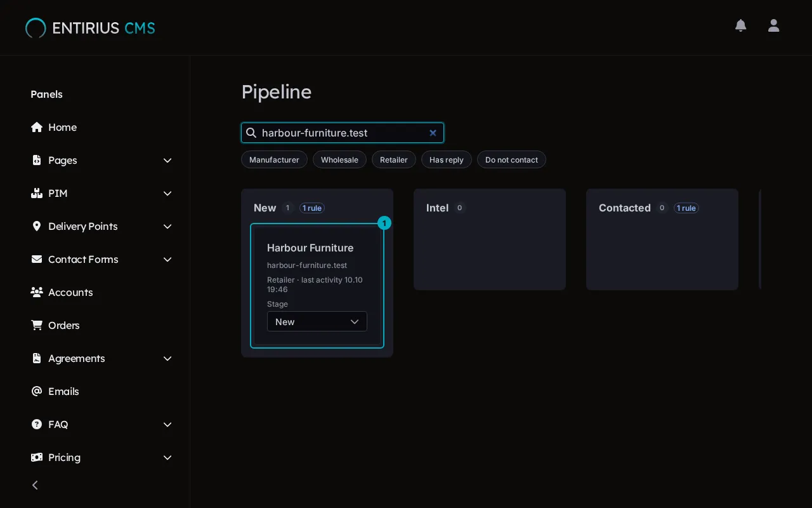Toggle the Manufacturer filter chip
Image resolution: width=812 pixels, height=508 pixels.
point(274,159)
